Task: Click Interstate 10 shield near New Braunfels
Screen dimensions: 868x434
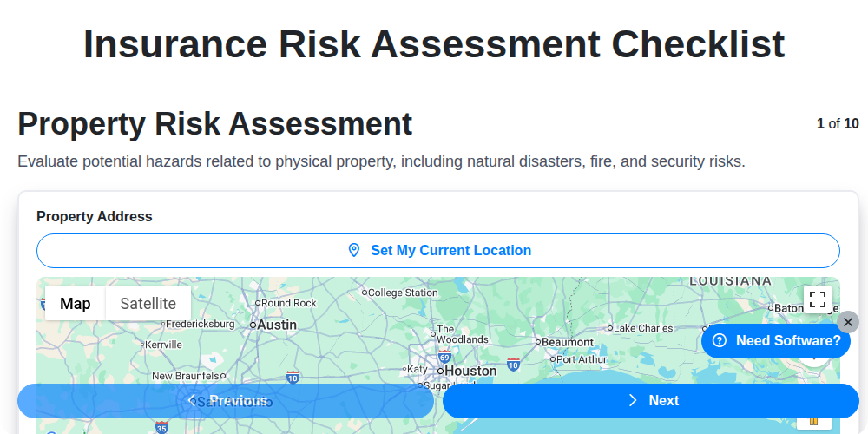Action: click(x=293, y=378)
